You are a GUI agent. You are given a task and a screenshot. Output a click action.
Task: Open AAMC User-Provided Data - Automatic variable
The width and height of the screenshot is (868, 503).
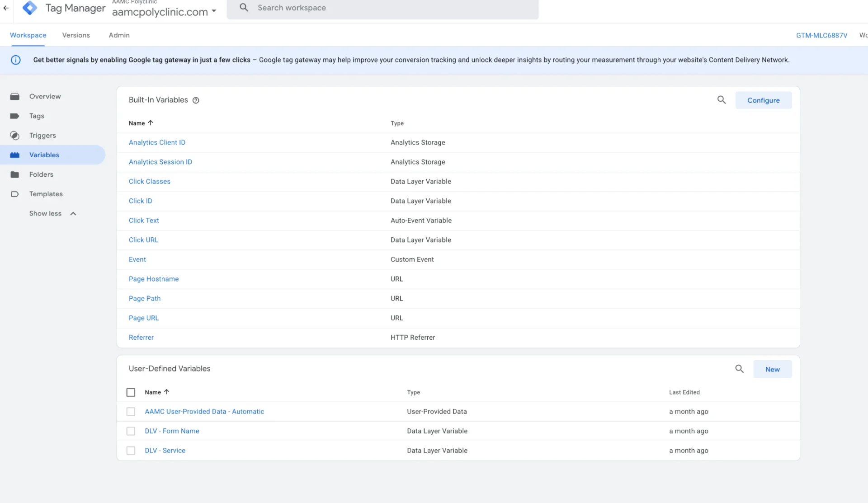coord(204,412)
